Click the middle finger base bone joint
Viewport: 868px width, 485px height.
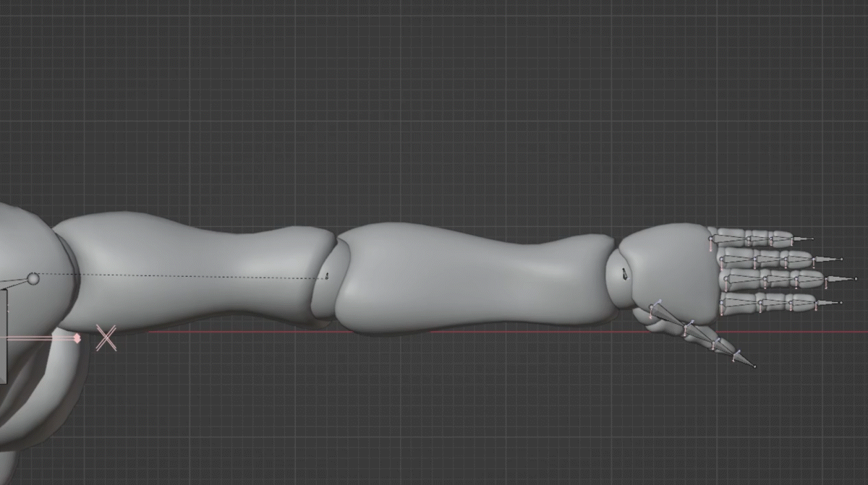726,279
